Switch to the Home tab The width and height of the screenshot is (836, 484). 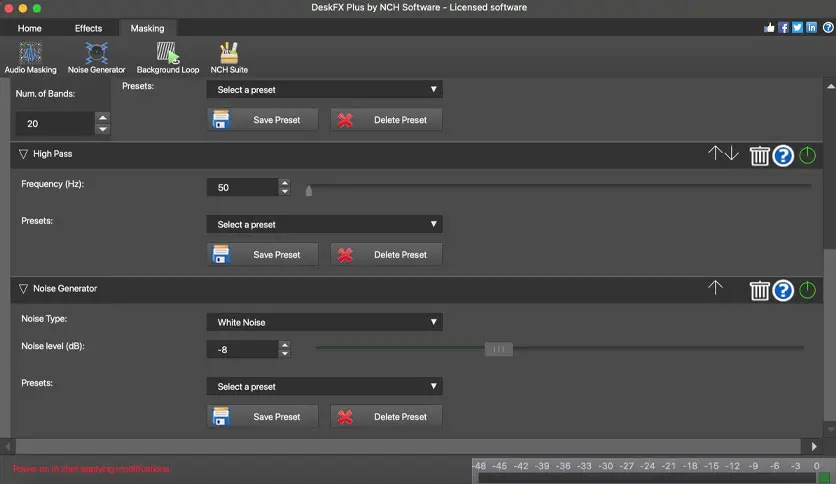[29, 28]
